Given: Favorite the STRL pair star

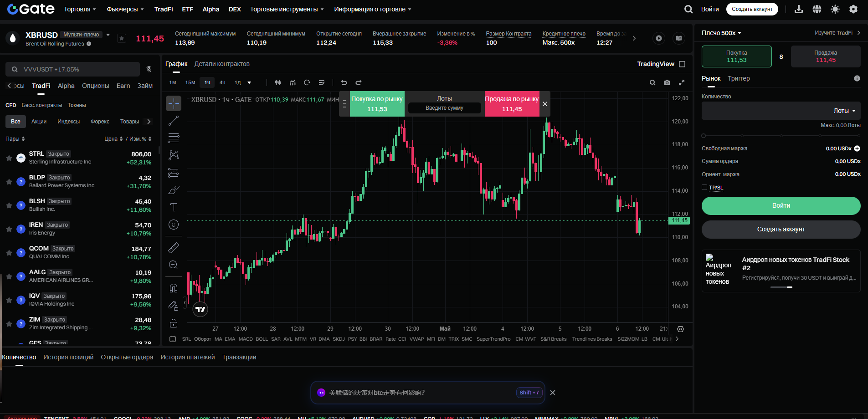Looking at the screenshot, I should pyautogui.click(x=9, y=158).
